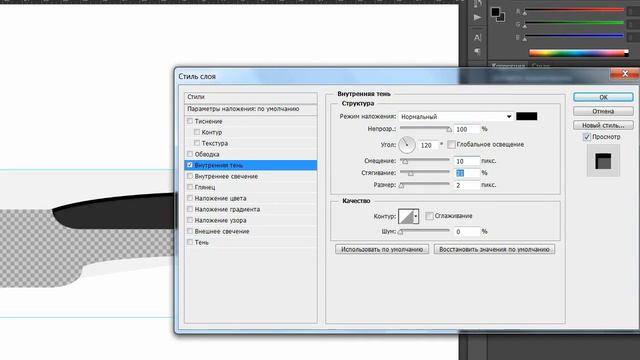
Task: Adjust the Шум noise slider
Action: coord(424,231)
